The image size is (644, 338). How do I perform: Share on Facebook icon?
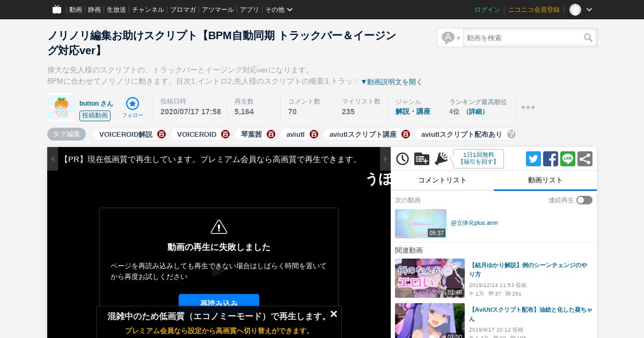pos(551,159)
